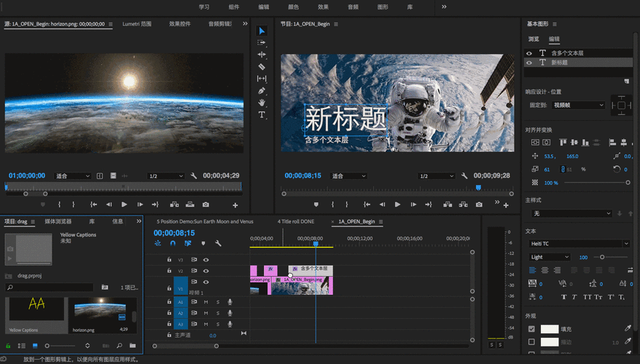
Task: Select the Type tool
Action: tap(262, 114)
